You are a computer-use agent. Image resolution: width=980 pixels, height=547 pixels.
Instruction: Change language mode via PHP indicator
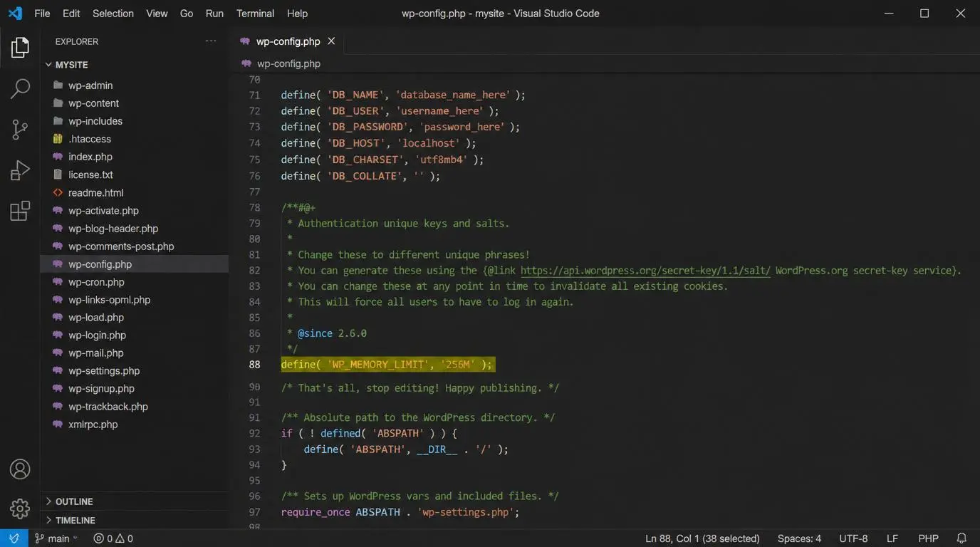(928, 538)
